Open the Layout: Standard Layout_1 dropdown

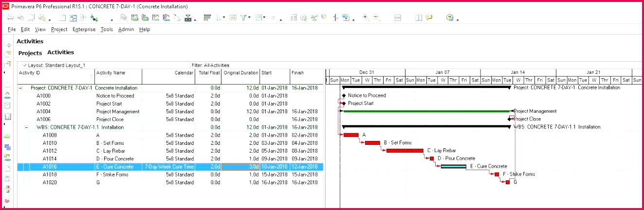coord(25,65)
